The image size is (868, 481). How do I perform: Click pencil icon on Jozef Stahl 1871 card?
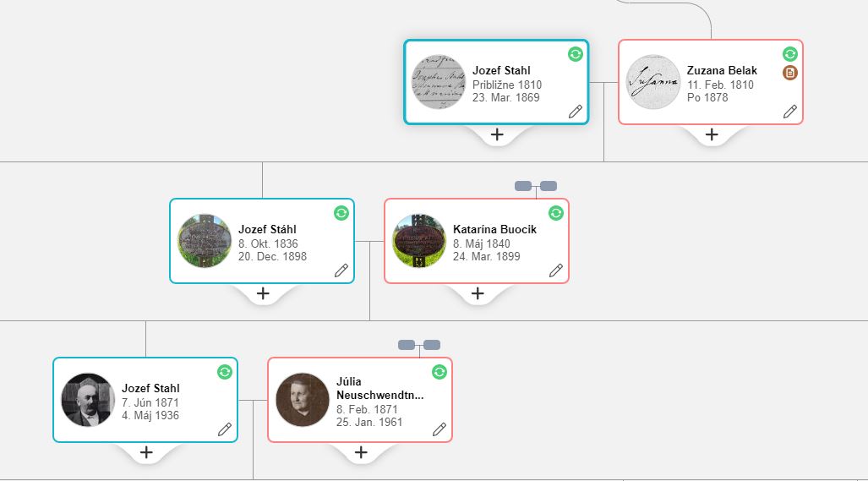tap(225, 429)
